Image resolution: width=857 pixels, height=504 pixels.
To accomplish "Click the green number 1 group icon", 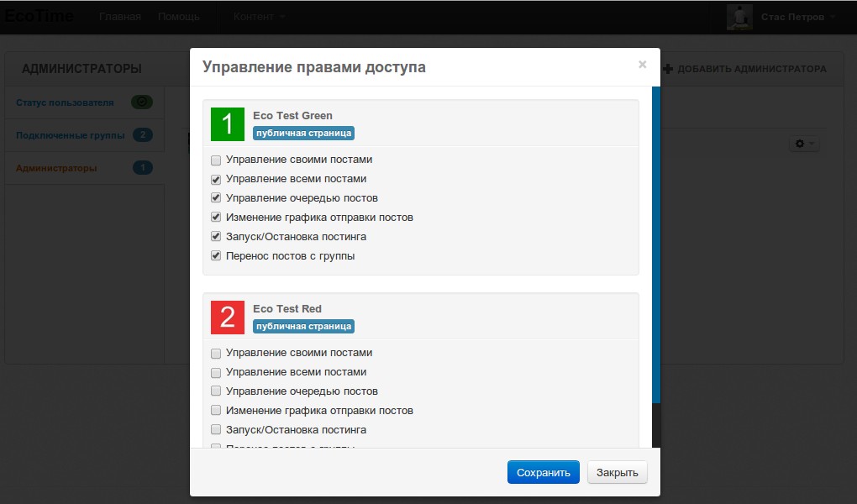I will pos(227,124).
